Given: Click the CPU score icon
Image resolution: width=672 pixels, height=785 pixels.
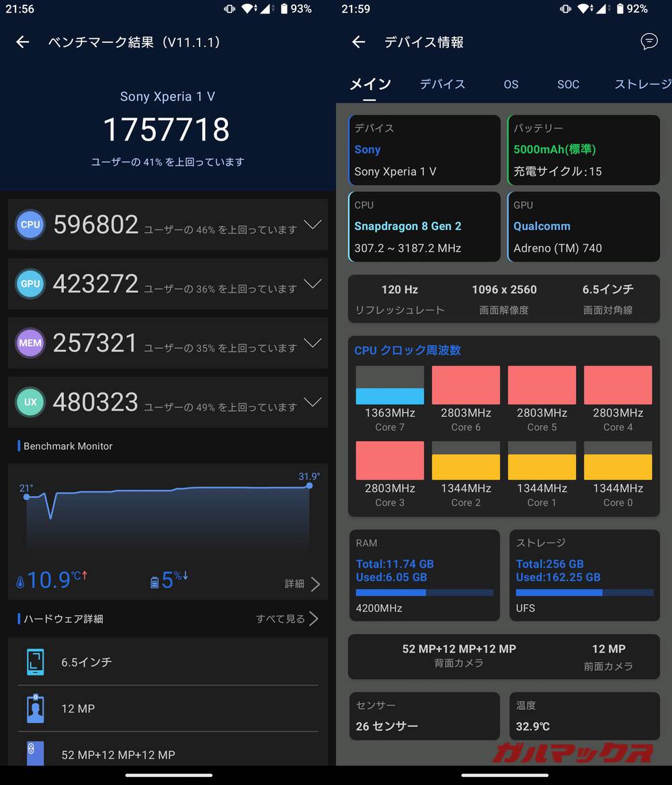Looking at the screenshot, I should pyautogui.click(x=30, y=224).
